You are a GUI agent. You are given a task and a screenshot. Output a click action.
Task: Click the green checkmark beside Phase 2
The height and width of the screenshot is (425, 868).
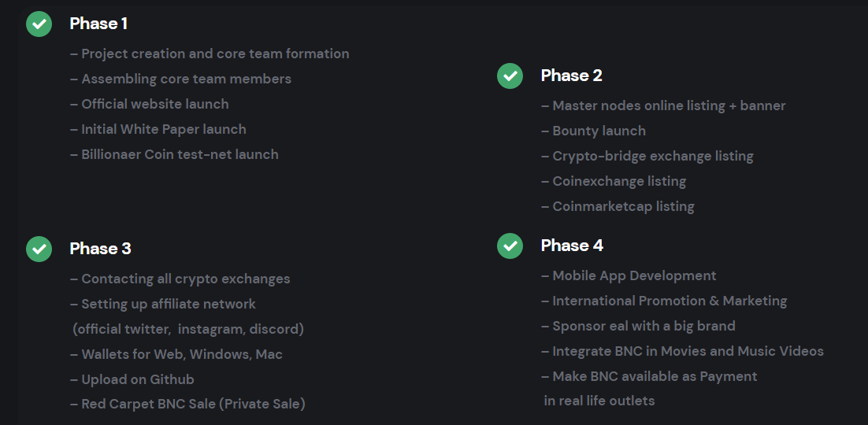pyautogui.click(x=510, y=76)
